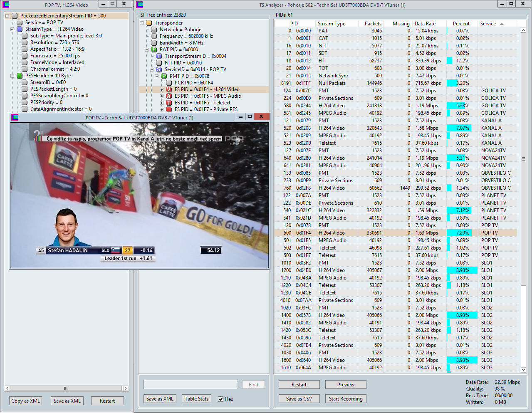Screen dimensions: 532x413
Task: Click the blue T icon of TransportStreamID
Action: pos(159,56)
